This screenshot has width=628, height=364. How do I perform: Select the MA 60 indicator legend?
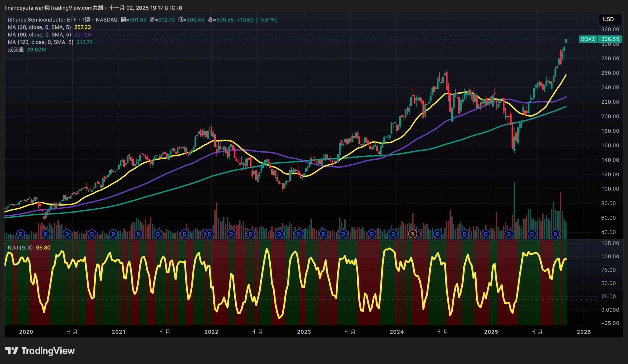(x=39, y=35)
